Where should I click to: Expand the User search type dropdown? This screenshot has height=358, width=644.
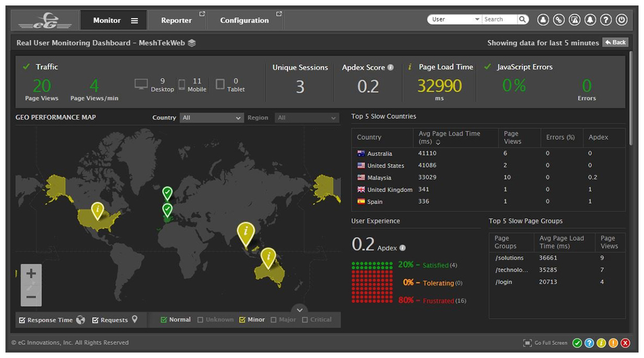pos(455,20)
